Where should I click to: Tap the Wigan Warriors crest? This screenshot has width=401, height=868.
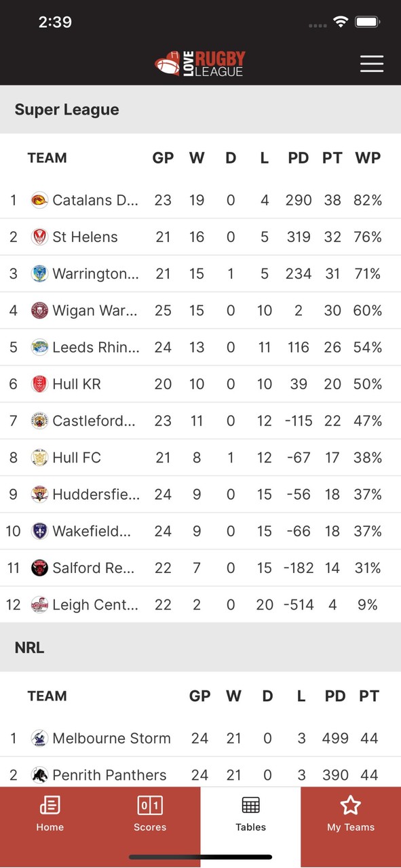(40, 310)
